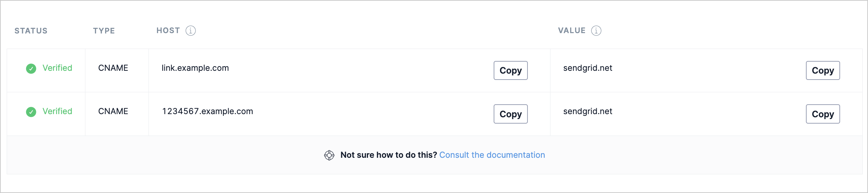Select the link.example.com host text
Image resolution: width=868 pixels, height=193 pixels.
coord(195,68)
